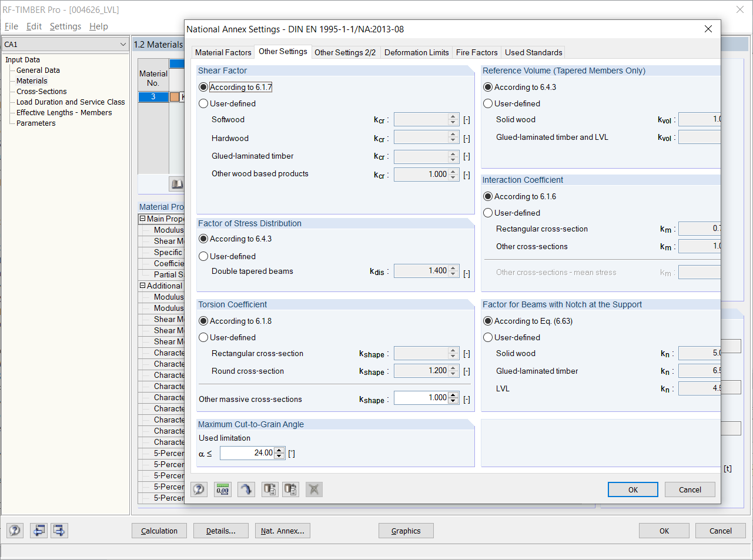
Task: Click the stepper on the cut-to-grain angle
Action: [279, 453]
